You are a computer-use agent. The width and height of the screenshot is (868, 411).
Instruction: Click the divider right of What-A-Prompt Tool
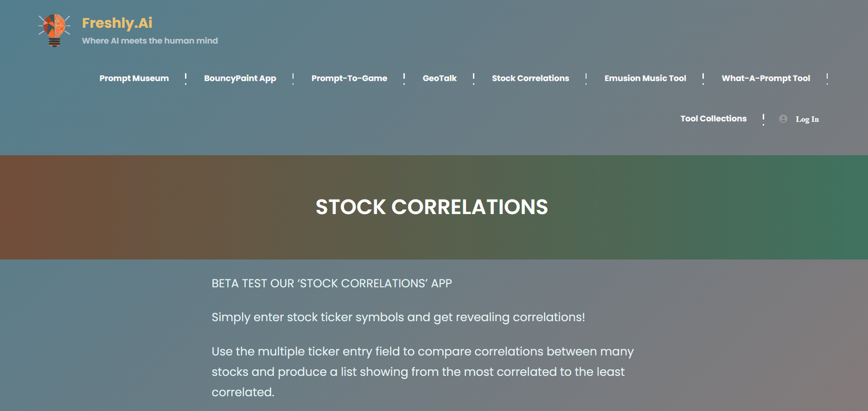coord(827,79)
